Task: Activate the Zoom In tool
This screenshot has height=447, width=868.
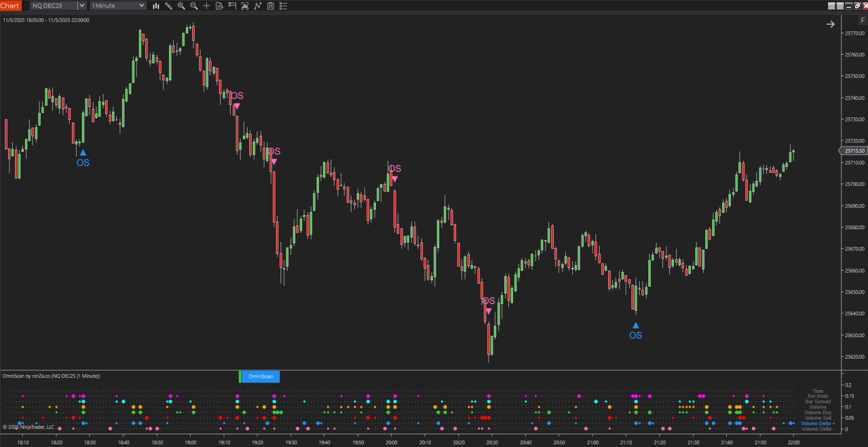Action: pyautogui.click(x=181, y=6)
